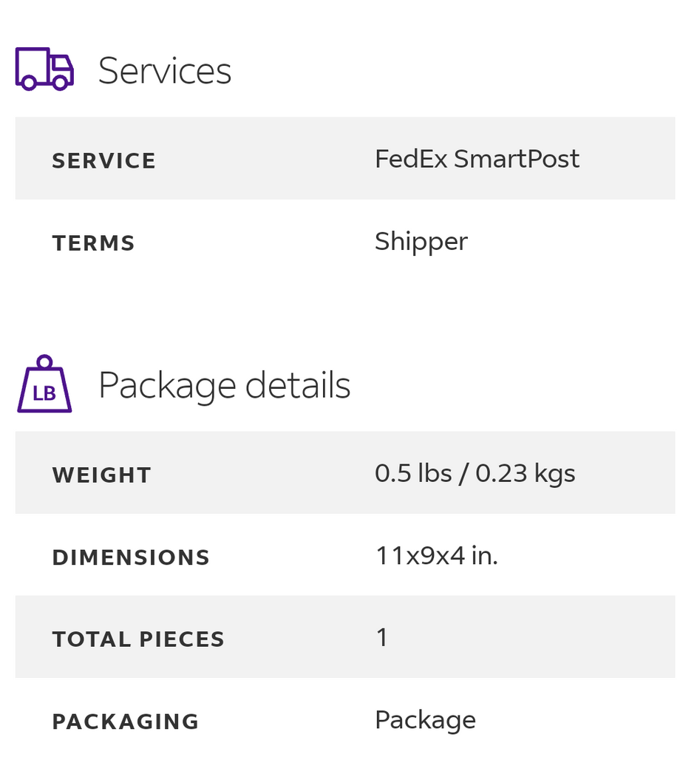700x757 pixels.
Task: Click the TERMS row label
Action: (93, 242)
